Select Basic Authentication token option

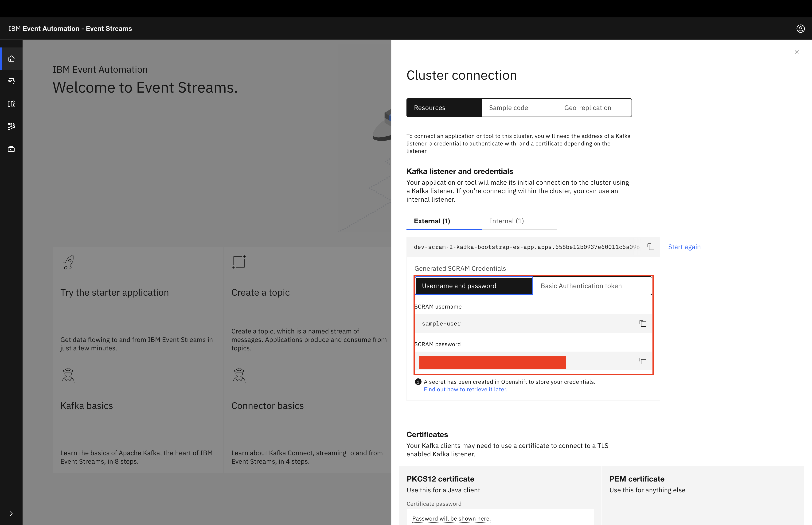click(x=592, y=286)
